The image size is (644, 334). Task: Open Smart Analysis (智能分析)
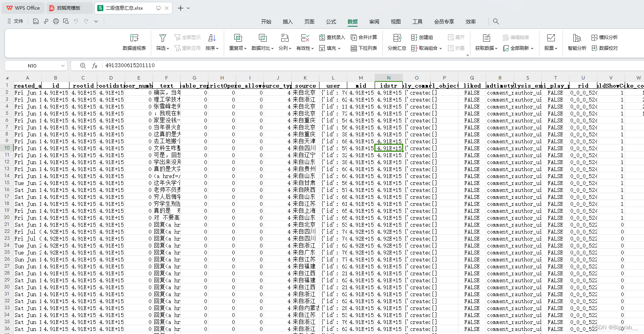click(x=577, y=42)
